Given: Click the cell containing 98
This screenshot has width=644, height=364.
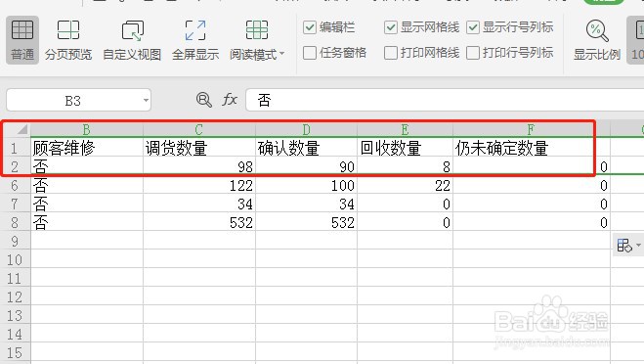Looking at the screenshot, I should click(199, 166).
